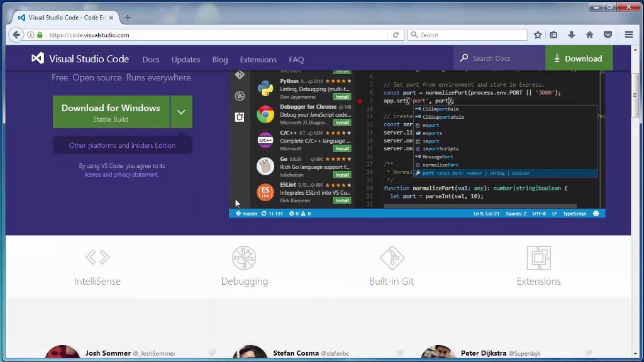Click the Extensions feature icon

[x=538, y=258]
